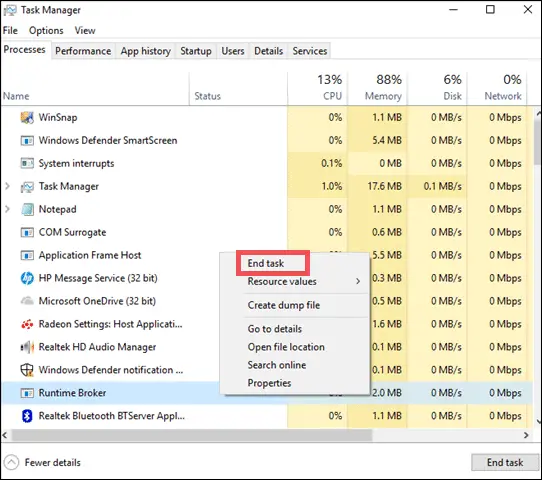This screenshot has width=542, height=480.
Task: Click the Task Manager process row icon
Action: pyautogui.click(x=27, y=187)
